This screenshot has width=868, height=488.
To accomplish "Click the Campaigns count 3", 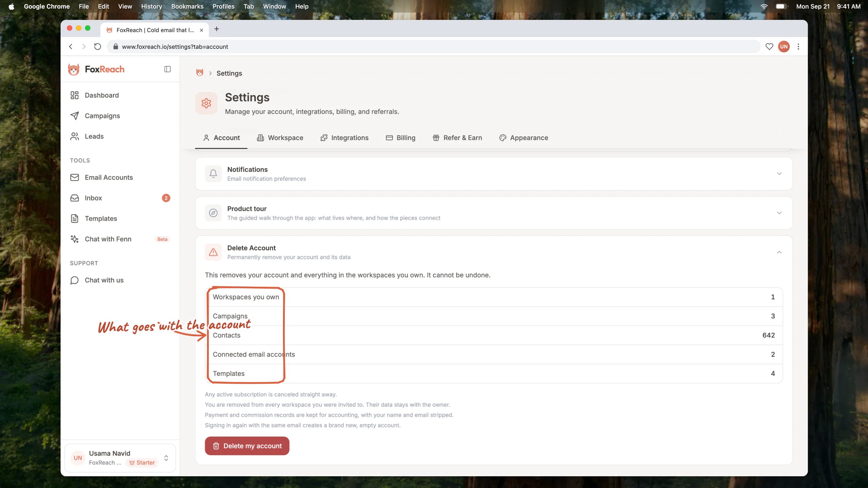I will (773, 316).
